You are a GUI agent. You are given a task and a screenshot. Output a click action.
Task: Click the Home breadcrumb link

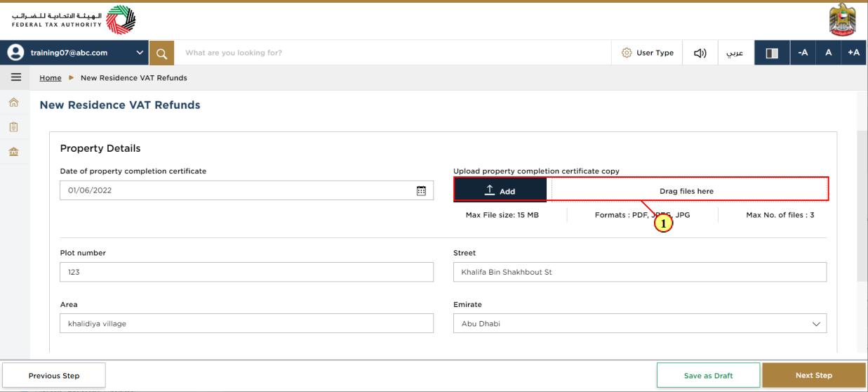51,78
